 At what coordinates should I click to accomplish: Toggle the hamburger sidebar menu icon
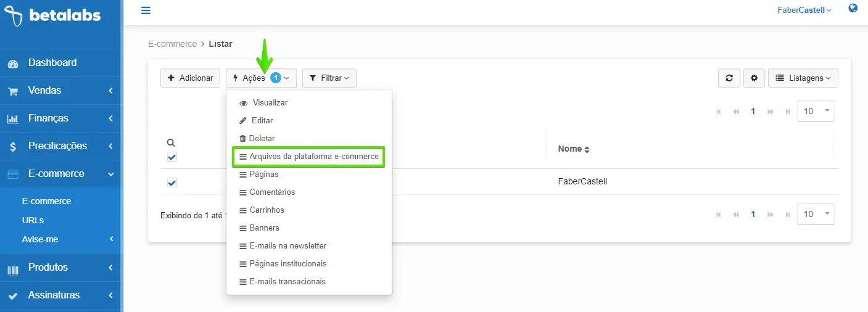tap(146, 10)
